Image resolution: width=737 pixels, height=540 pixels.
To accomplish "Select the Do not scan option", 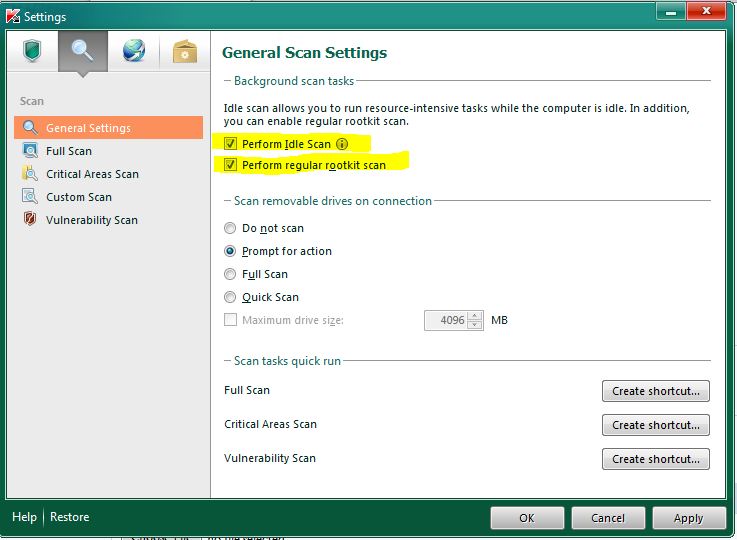I will point(230,228).
